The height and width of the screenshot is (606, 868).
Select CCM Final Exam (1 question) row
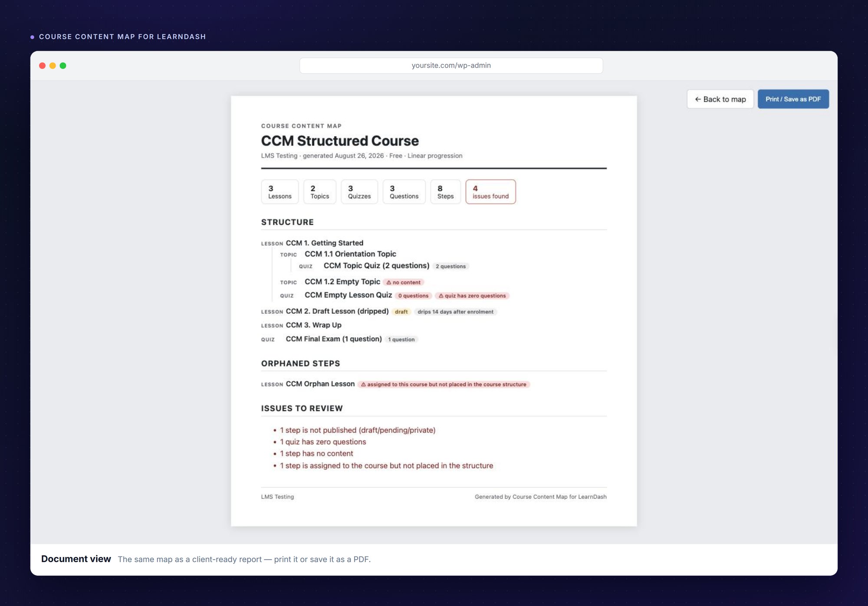click(x=334, y=339)
